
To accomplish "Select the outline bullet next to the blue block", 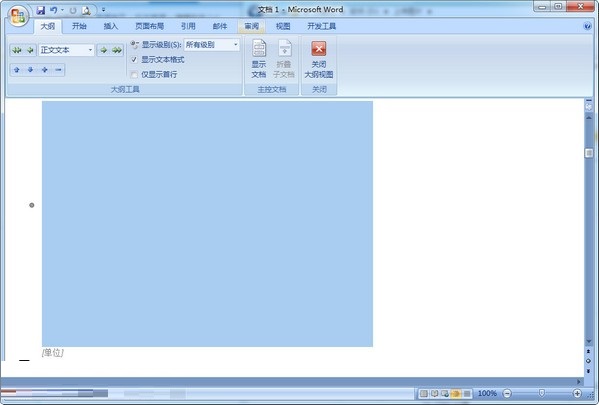I will click(32, 205).
